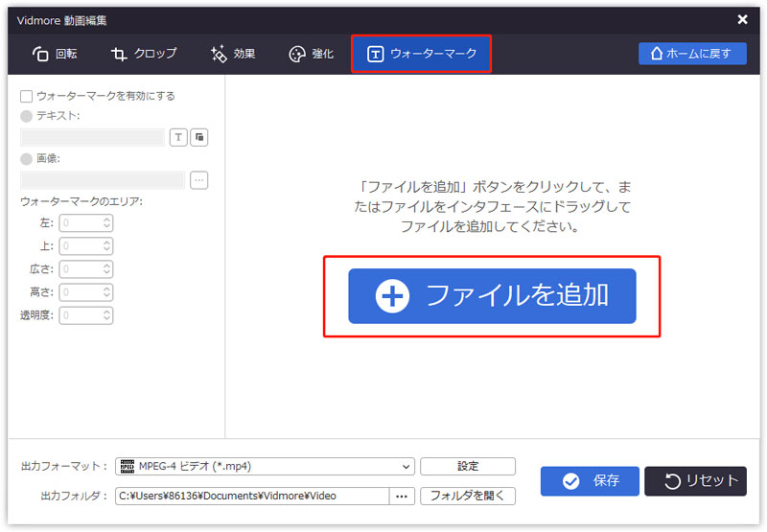Browse for watermark image file
This screenshot has height=532, width=767.
pyautogui.click(x=199, y=180)
